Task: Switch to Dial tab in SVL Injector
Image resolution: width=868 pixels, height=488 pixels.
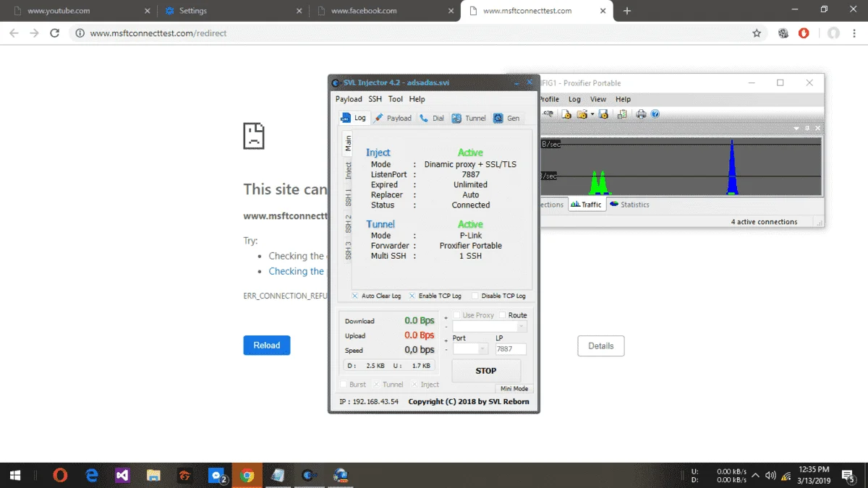Action: pos(432,118)
